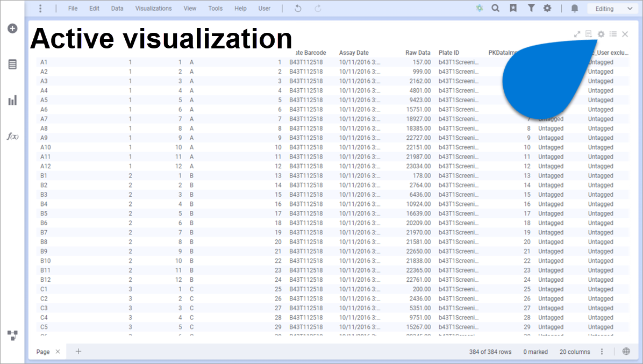The image size is (643, 364).
Task: Open the Visualization types panel in the left sidebar
Action: [12, 100]
